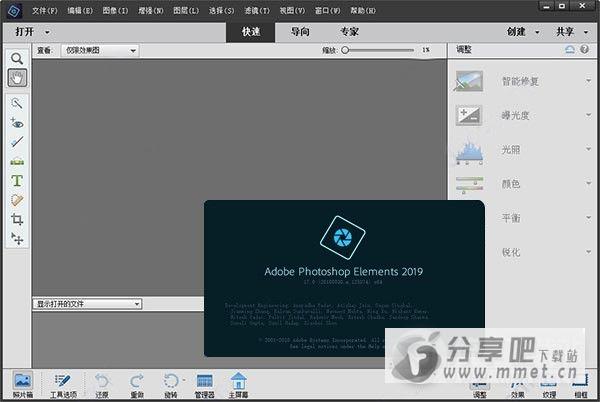Viewport: 600px width, 402px height.
Task: Open the 帮助(H) menu
Action: point(363,11)
